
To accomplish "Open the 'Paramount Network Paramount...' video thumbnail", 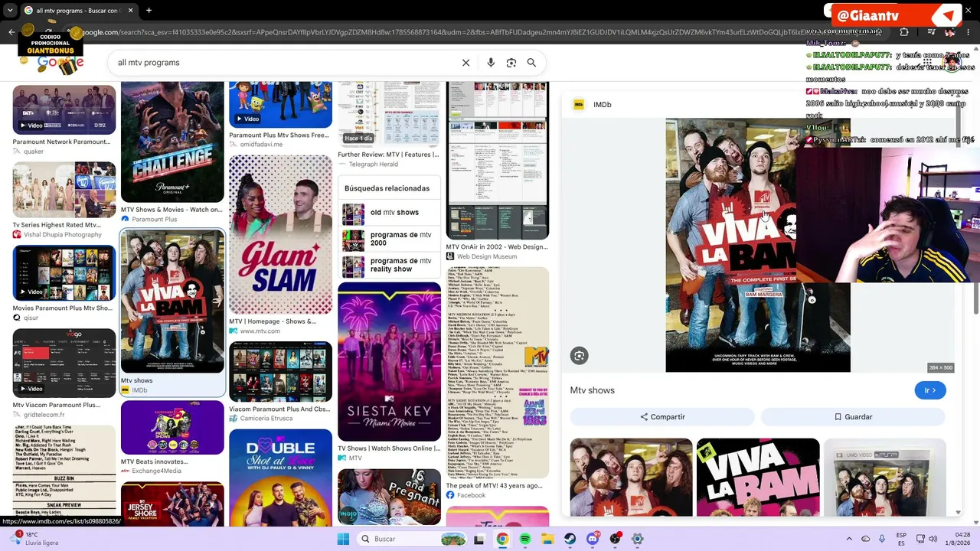I will pyautogui.click(x=64, y=109).
